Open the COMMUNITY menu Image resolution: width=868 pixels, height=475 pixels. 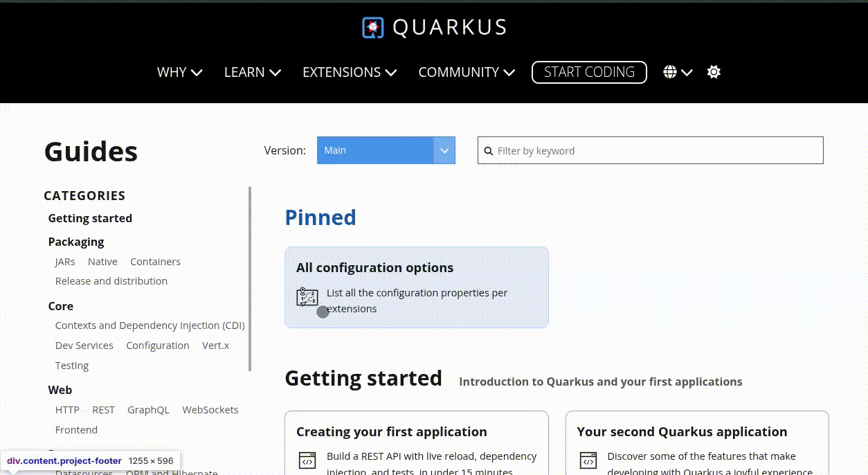tap(467, 72)
